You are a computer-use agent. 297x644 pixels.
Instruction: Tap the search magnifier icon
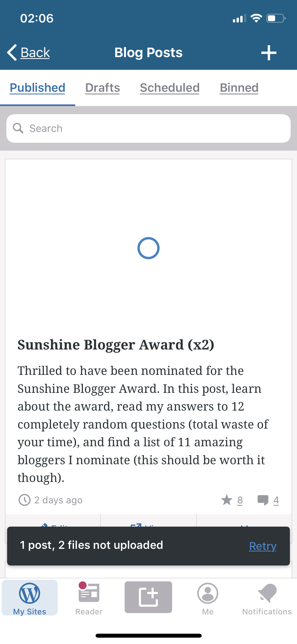(18, 128)
